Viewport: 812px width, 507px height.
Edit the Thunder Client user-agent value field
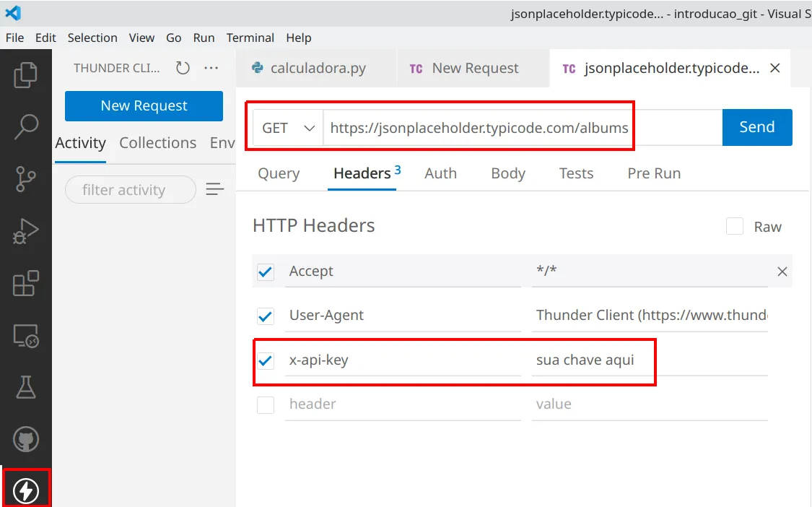pyautogui.click(x=650, y=315)
